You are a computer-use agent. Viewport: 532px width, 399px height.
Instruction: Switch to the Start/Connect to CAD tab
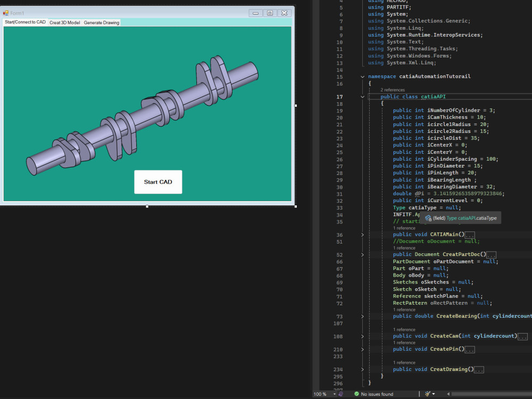coord(25,22)
